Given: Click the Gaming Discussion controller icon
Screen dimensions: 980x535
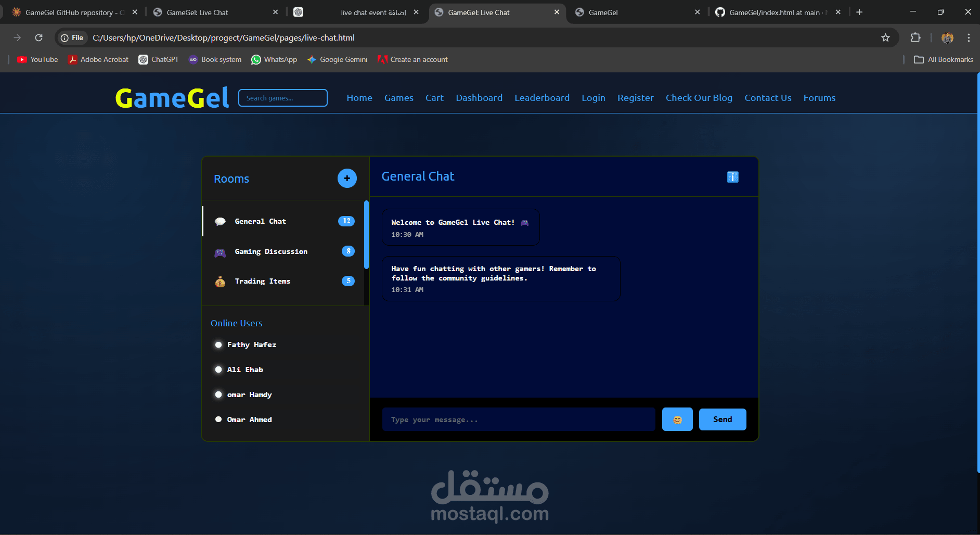Looking at the screenshot, I should click(220, 252).
